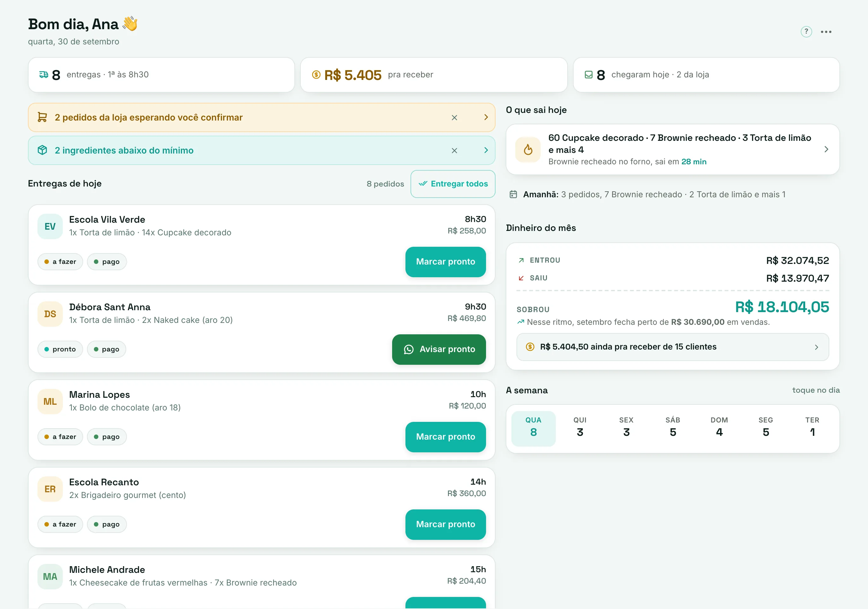This screenshot has height=609, width=868.
Task: Select DOM in the week view
Action: click(x=720, y=429)
